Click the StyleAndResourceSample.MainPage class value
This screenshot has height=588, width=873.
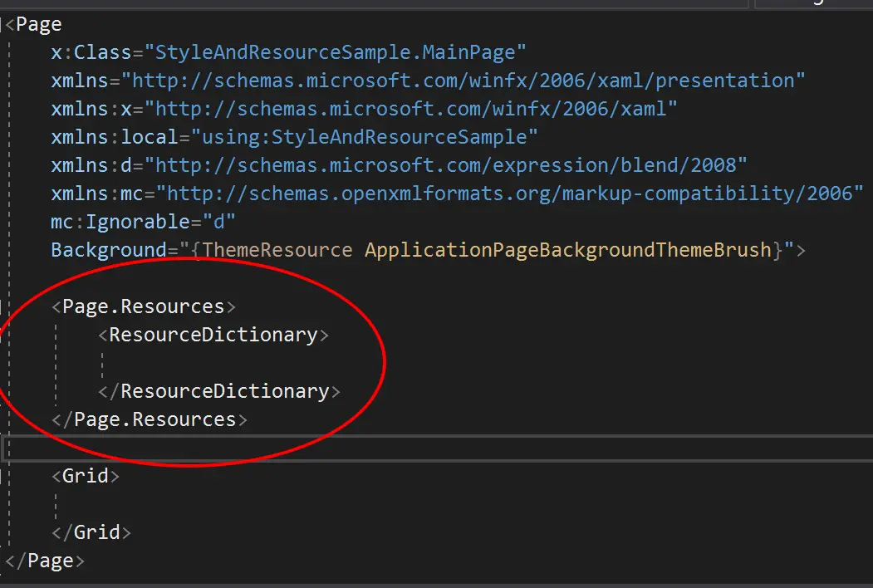click(x=335, y=52)
